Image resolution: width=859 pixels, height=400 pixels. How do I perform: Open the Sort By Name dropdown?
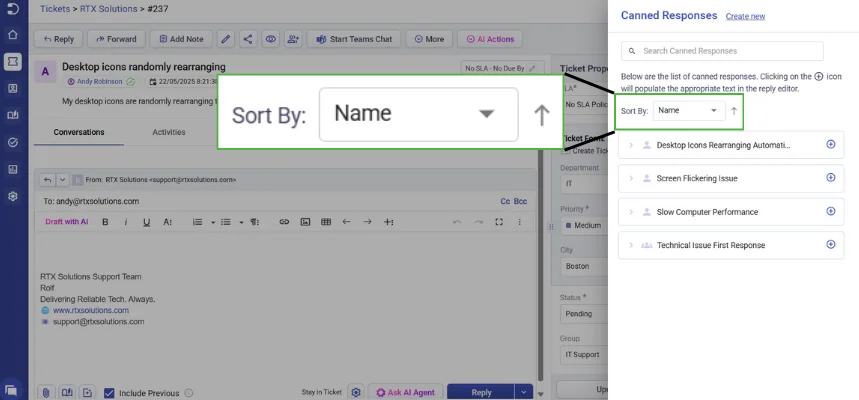[x=689, y=111]
